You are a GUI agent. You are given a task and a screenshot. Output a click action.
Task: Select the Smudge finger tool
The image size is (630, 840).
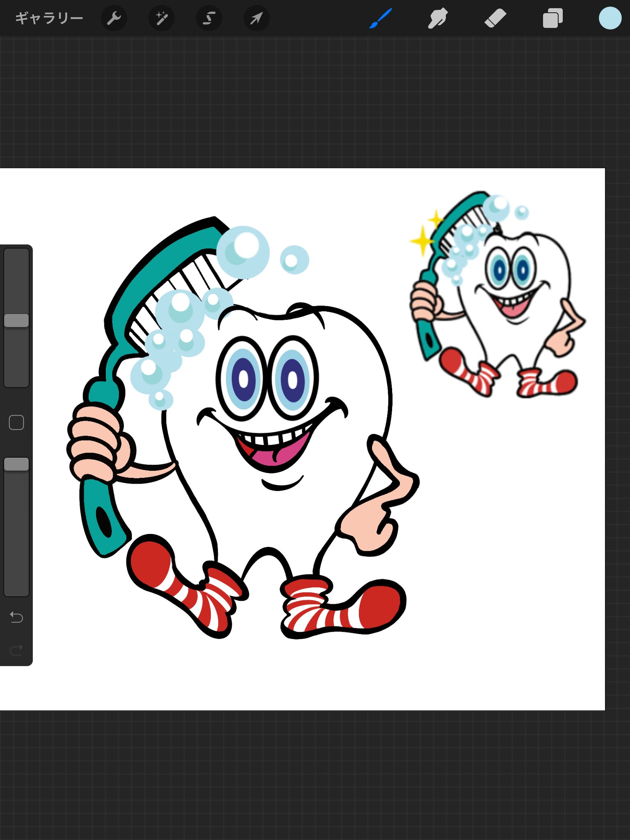click(x=438, y=18)
